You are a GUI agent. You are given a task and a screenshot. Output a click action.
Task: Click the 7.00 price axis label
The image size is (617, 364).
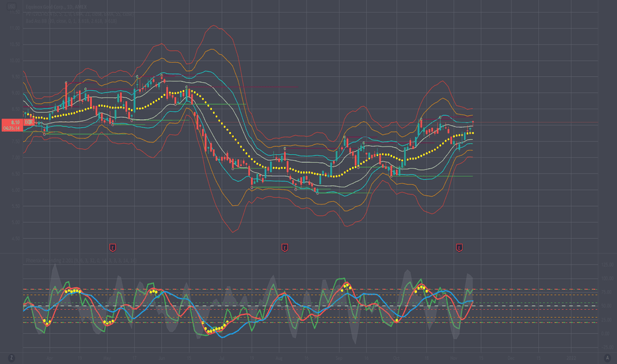point(15,158)
